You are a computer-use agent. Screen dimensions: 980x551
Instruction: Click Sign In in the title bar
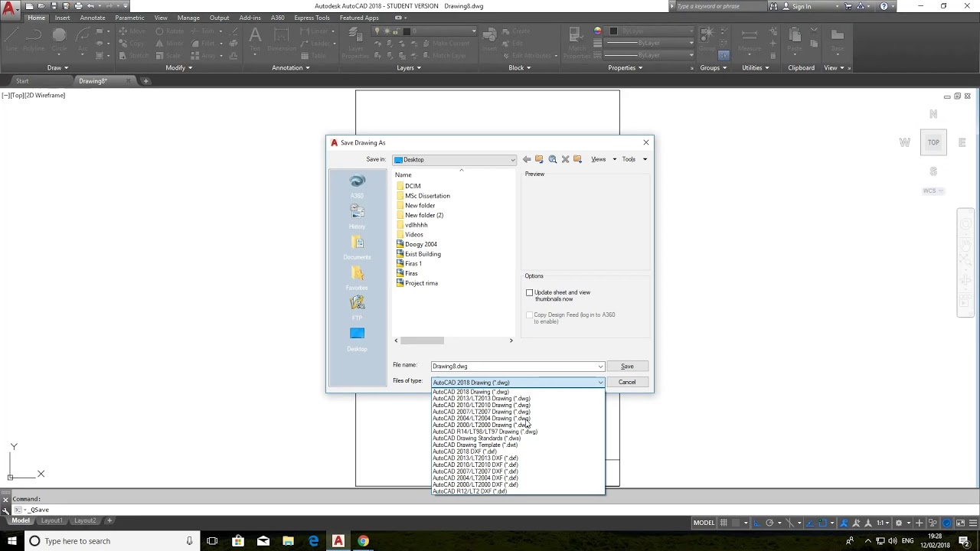click(x=802, y=6)
